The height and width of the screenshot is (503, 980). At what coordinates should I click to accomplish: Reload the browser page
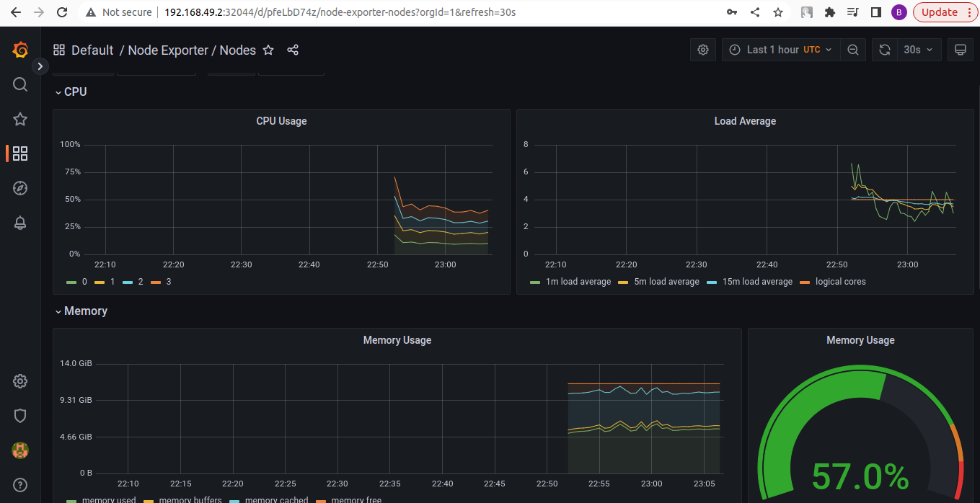(62, 12)
